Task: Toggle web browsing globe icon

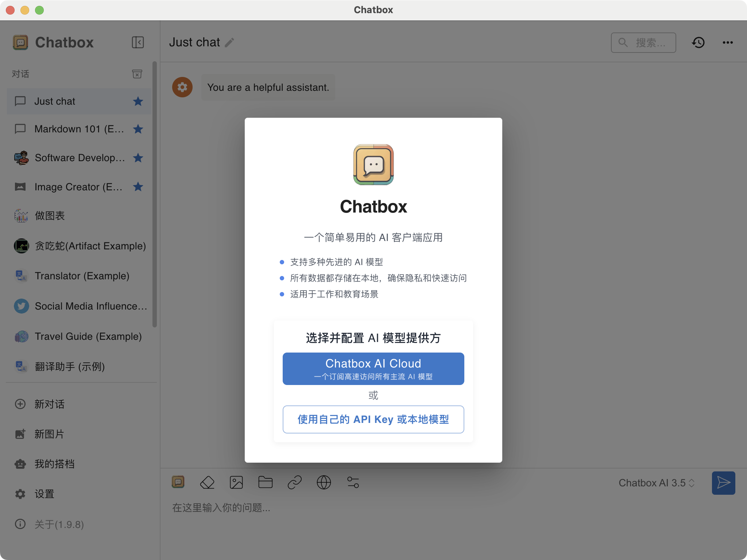Action: (x=324, y=482)
